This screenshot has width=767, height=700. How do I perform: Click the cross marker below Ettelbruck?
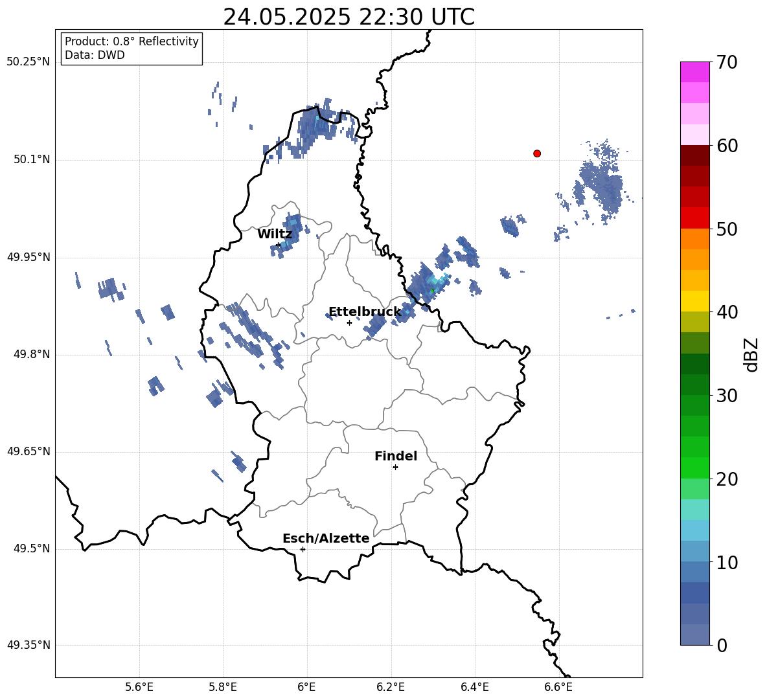(349, 322)
